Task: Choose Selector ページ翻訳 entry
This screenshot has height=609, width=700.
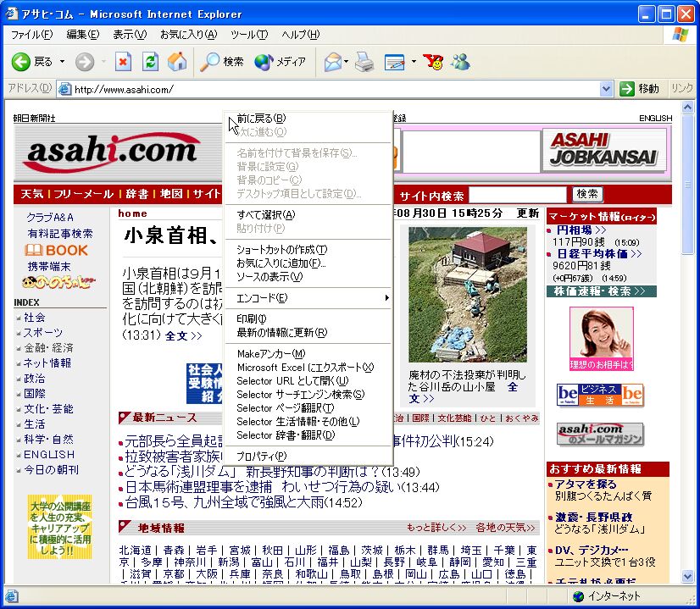Action: click(x=308, y=408)
